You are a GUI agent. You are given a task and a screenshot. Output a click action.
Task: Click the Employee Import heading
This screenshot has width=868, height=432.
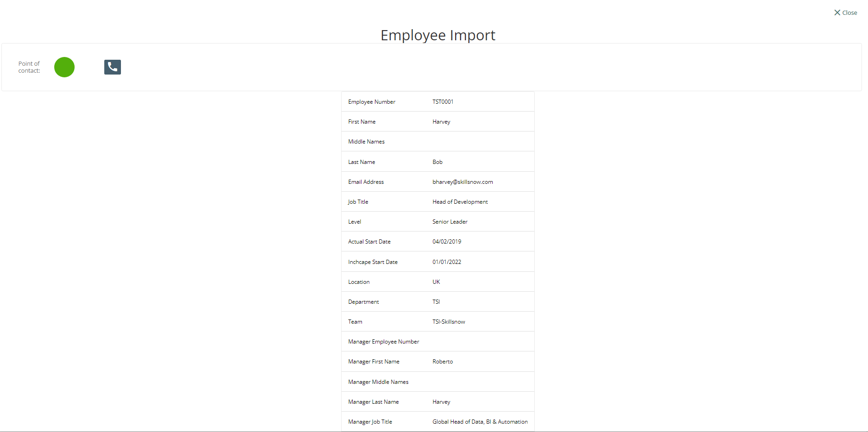point(437,35)
